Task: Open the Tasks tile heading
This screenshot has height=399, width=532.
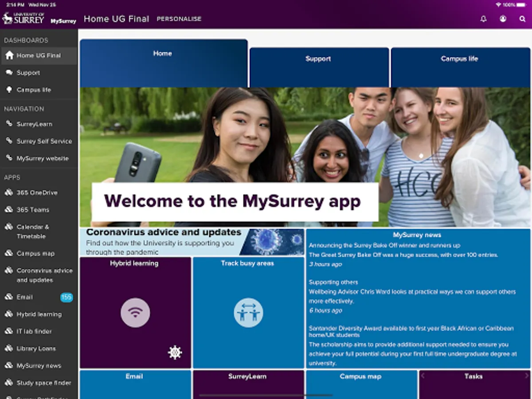Action: click(x=473, y=376)
